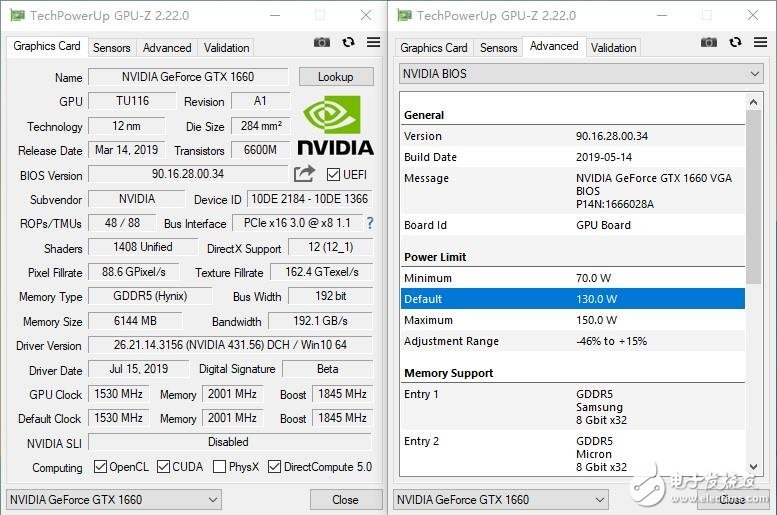Toggle the OpenCL checkbox
The width and height of the screenshot is (777, 515).
100,466
